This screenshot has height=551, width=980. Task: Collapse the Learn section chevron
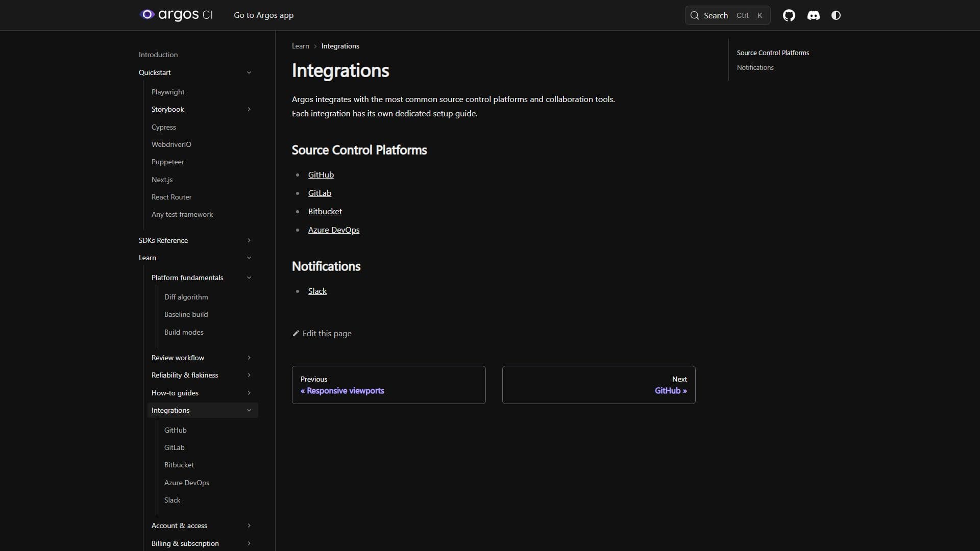[x=249, y=258]
